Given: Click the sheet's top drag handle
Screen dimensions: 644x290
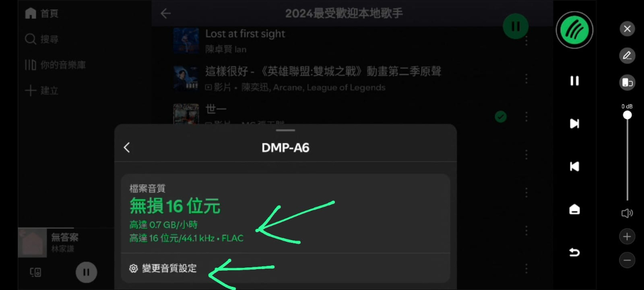Looking at the screenshot, I should tap(286, 130).
